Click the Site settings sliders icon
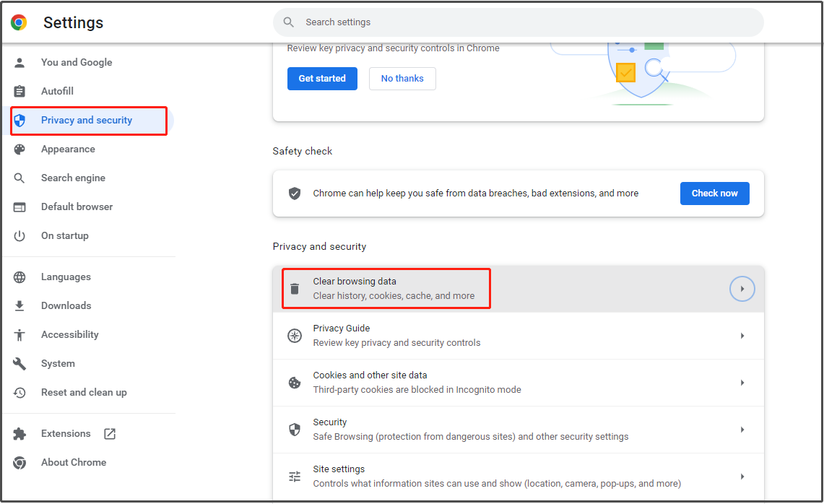824x504 pixels. tap(295, 476)
